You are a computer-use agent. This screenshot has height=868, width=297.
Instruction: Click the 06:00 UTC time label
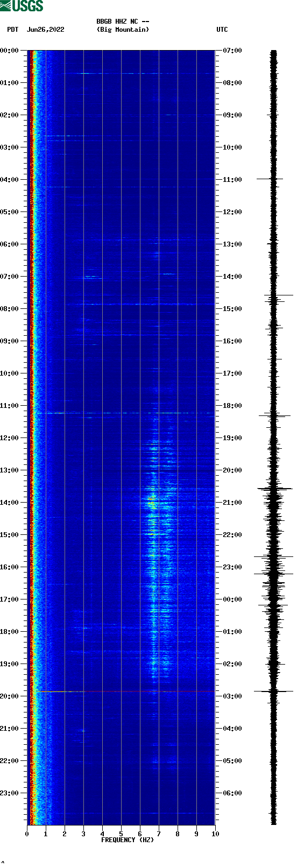(232, 793)
